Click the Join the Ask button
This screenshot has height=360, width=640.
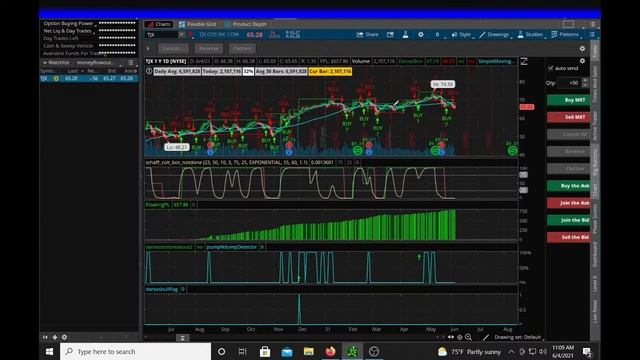click(568, 203)
